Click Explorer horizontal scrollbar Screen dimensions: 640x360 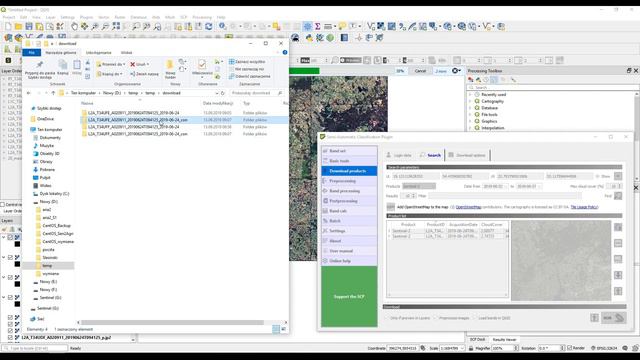click(172, 322)
